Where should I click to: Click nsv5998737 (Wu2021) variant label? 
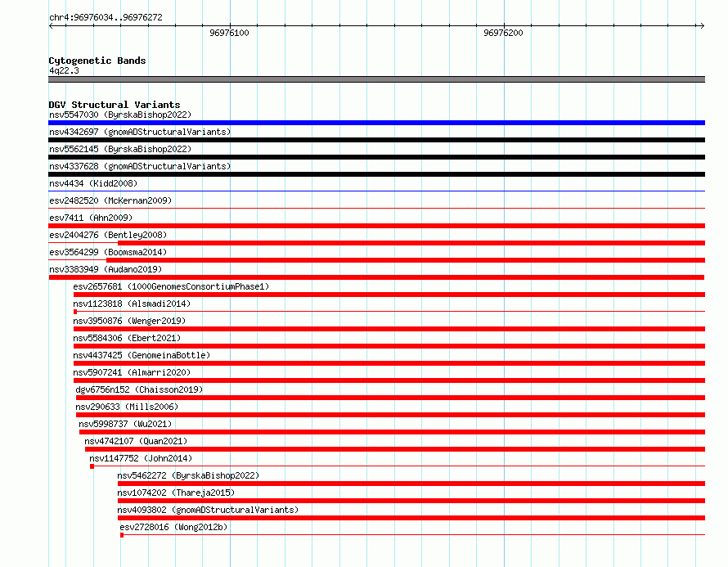coord(125,424)
